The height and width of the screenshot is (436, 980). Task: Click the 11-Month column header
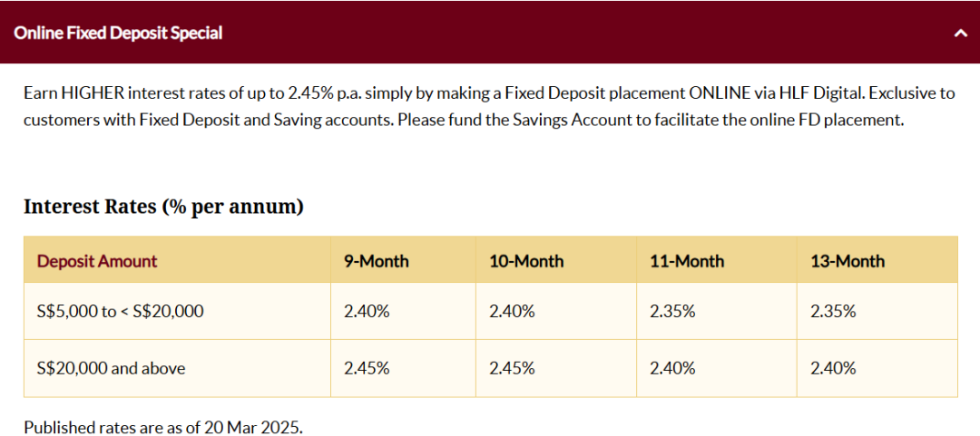pyautogui.click(x=687, y=260)
